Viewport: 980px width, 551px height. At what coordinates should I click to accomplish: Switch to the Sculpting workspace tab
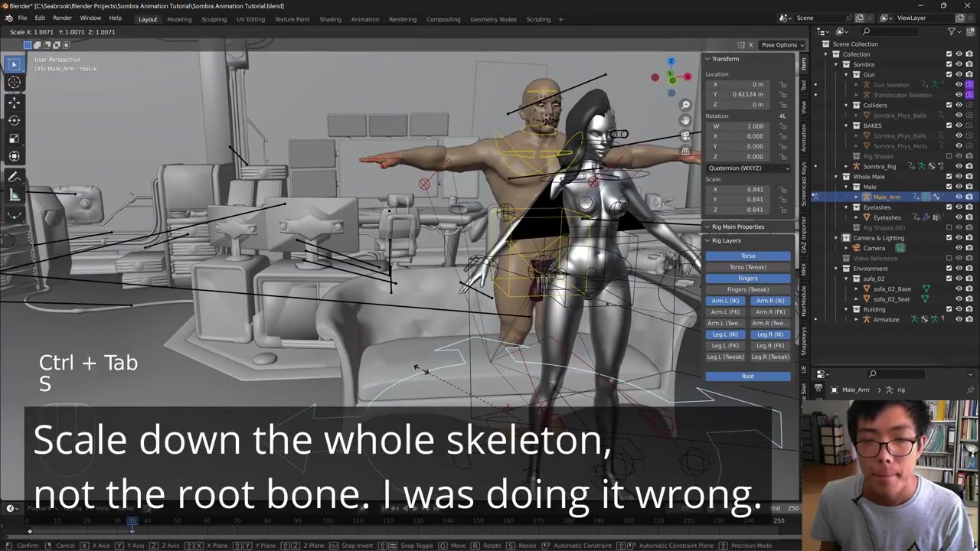click(x=214, y=19)
